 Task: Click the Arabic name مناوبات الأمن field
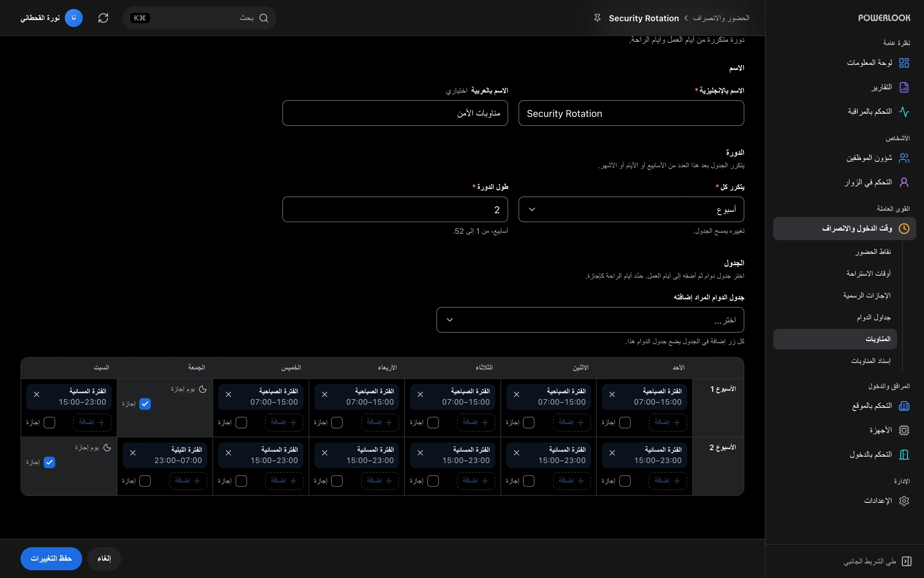pyautogui.click(x=395, y=113)
